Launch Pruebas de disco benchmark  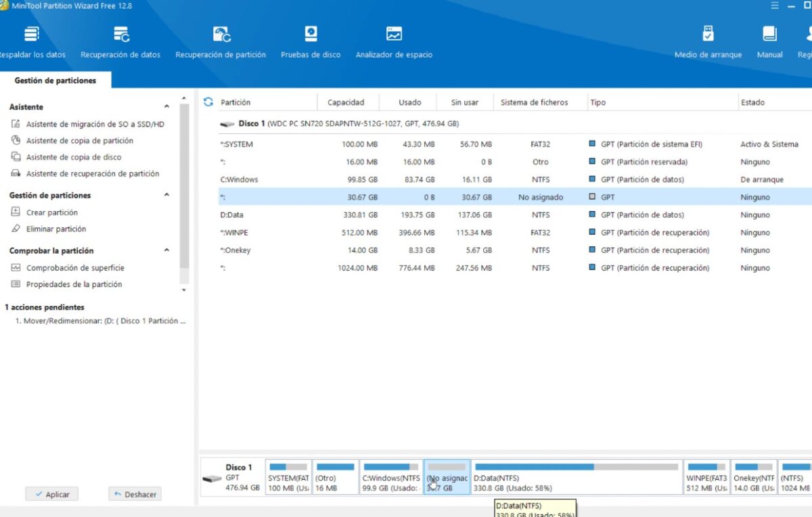point(311,42)
